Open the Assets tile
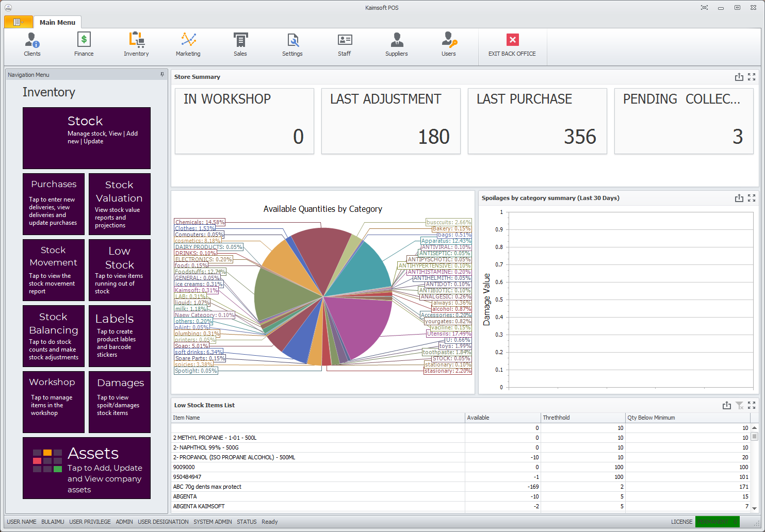The width and height of the screenshot is (765, 532). [87, 468]
